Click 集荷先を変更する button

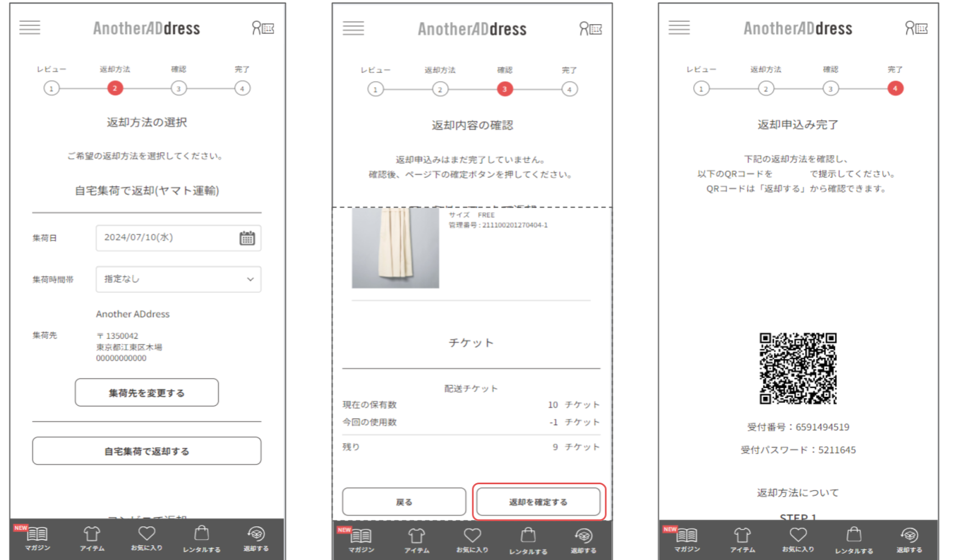(147, 393)
